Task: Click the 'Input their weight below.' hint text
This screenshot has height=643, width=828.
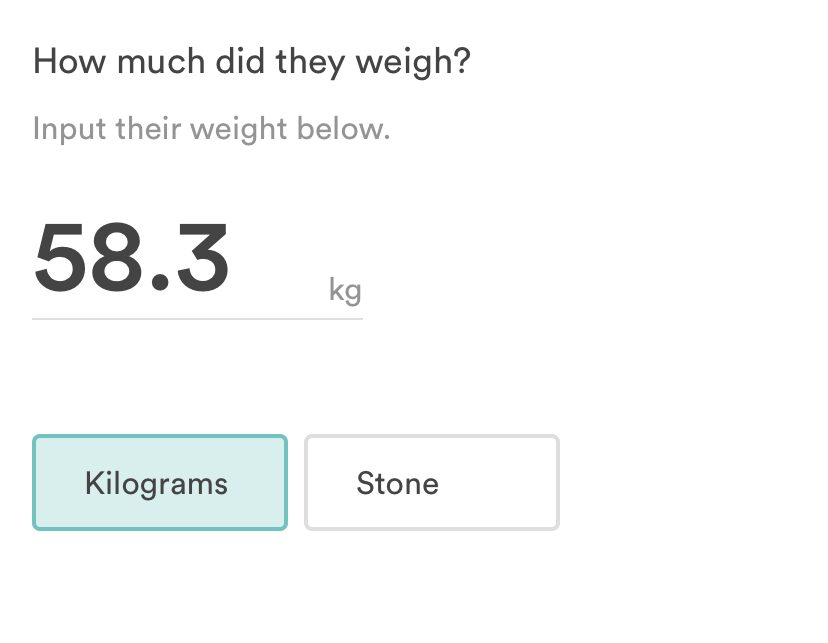Action: (x=212, y=129)
